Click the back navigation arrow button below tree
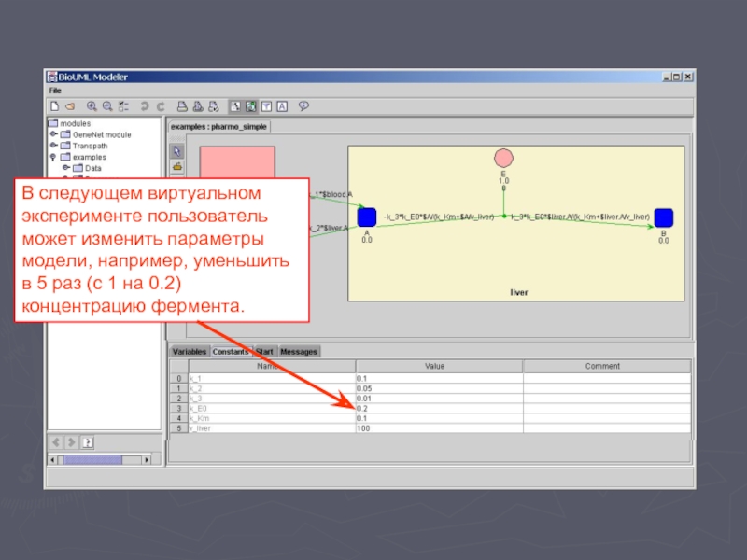 tap(56, 441)
